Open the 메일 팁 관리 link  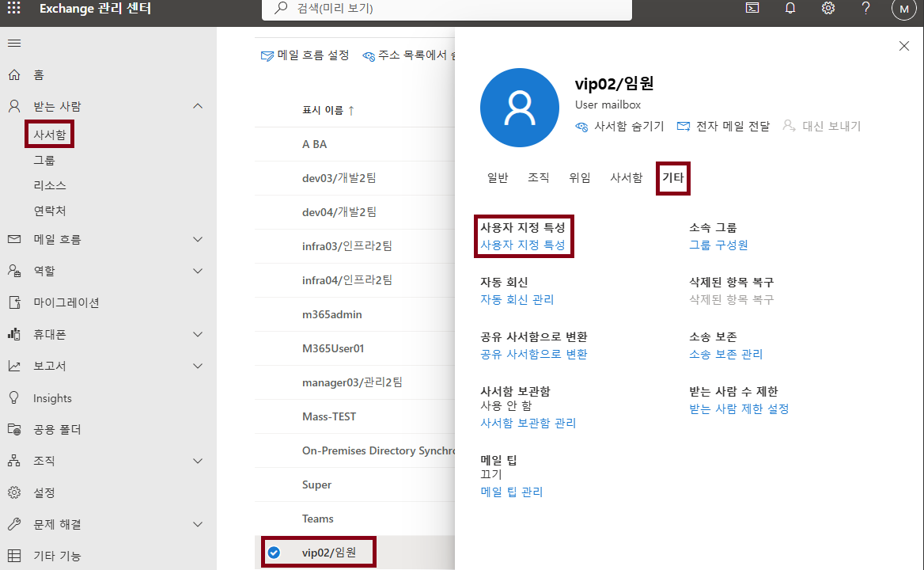[x=512, y=492]
